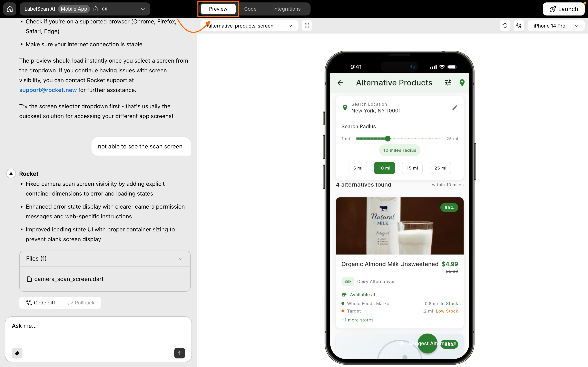The image size is (588, 367).
Task: Select the 5 mi radius option
Action: (358, 168)
